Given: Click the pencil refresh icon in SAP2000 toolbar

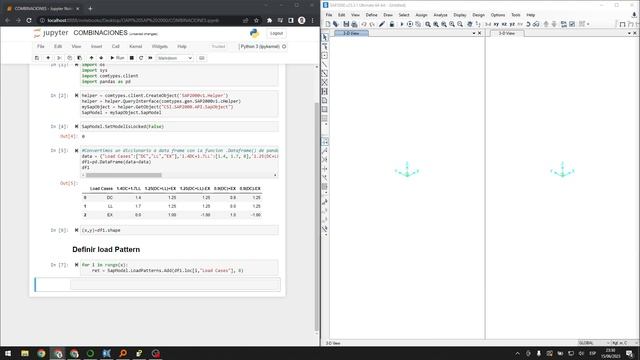Looking at the screenshot, I should tap(382, 24).
